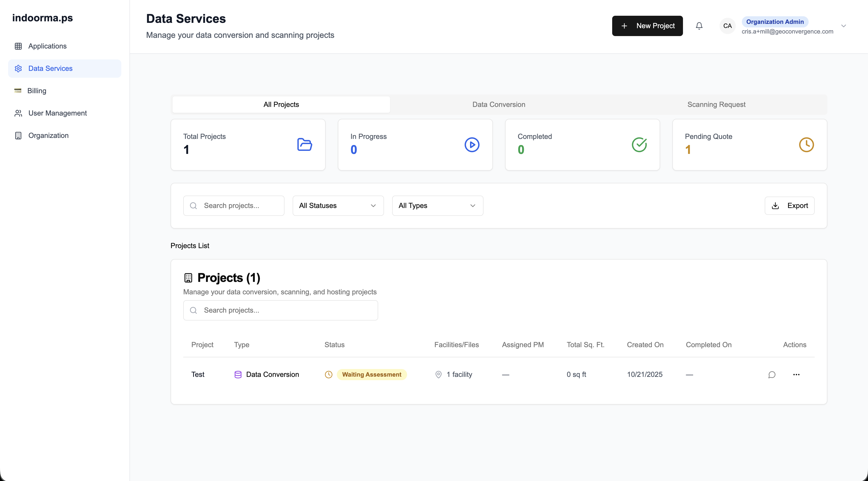Focus the filter bar Search projects field
Image resolution: width=868 pixels, height=481 pixels.
click(233, 206)
